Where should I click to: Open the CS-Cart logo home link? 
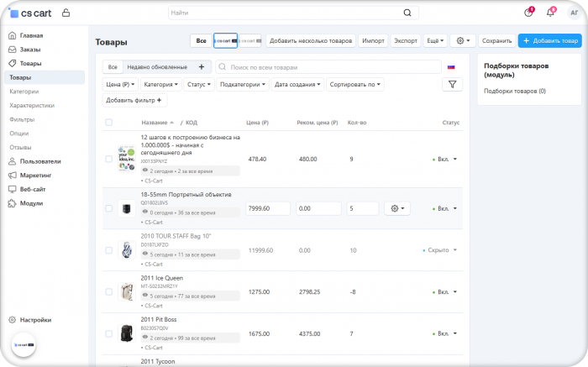click(x=30, y=13)
